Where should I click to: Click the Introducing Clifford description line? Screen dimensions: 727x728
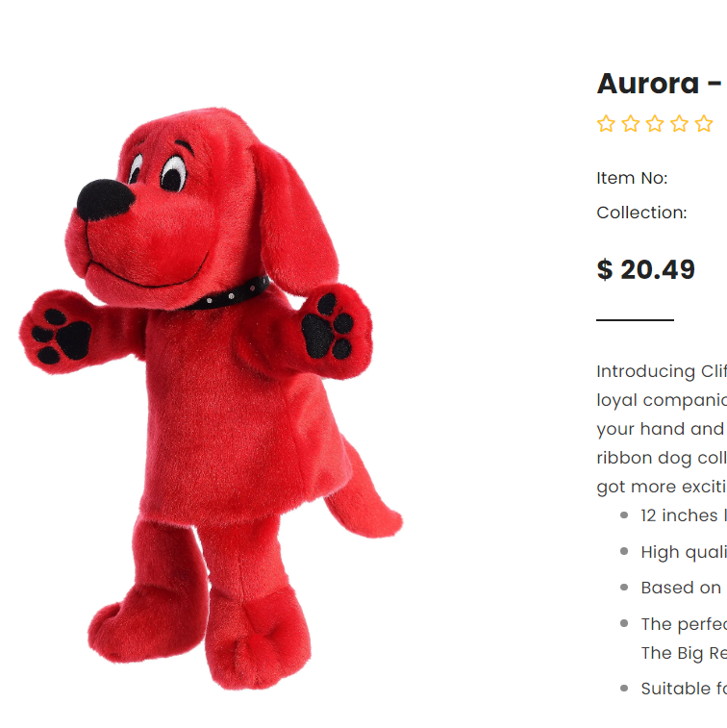[662, 371]
